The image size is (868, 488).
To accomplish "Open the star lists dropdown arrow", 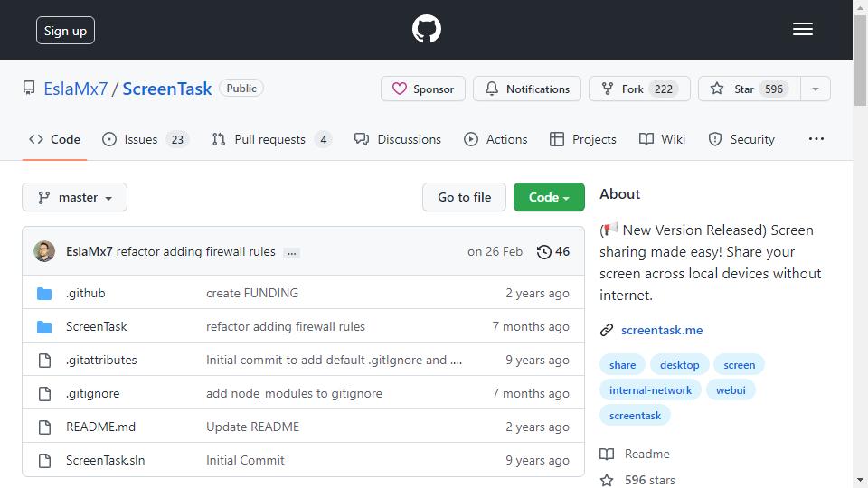I will click(x=816, y=89).
